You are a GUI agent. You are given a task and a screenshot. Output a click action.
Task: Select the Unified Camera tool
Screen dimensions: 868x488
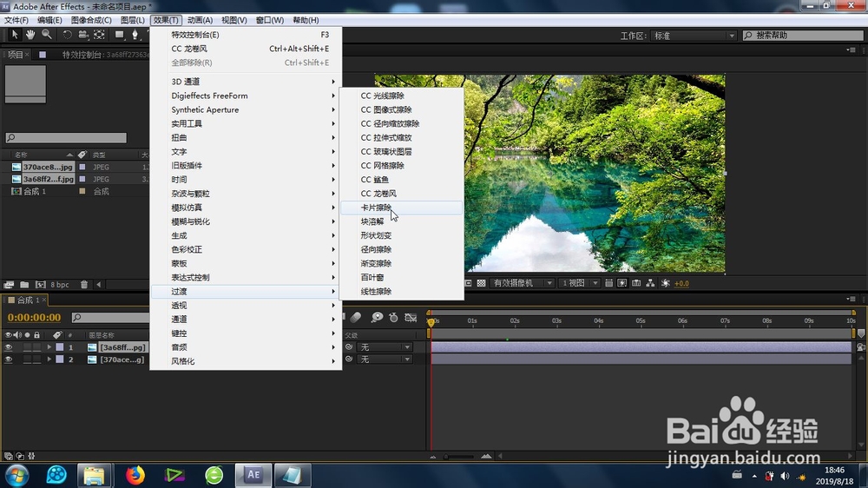click(x=83, y=35)
